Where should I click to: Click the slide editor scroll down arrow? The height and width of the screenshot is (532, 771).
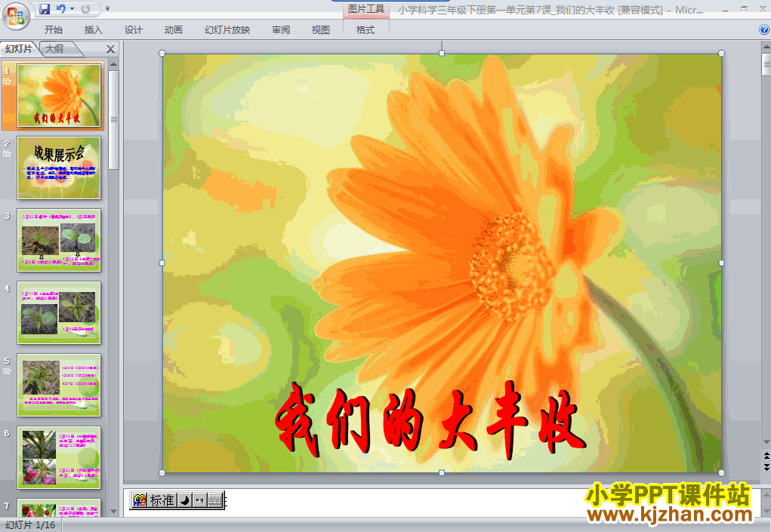[x=766, y=442]
